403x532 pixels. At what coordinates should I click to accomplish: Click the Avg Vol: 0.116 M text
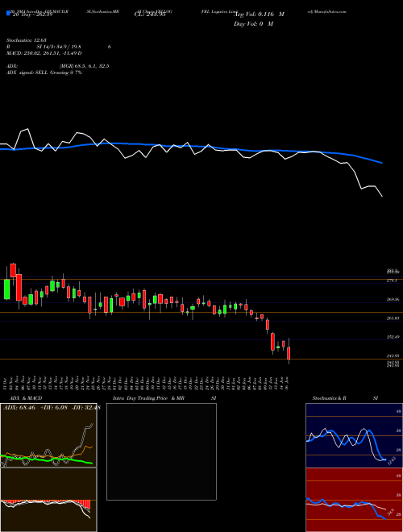[259, 15]
